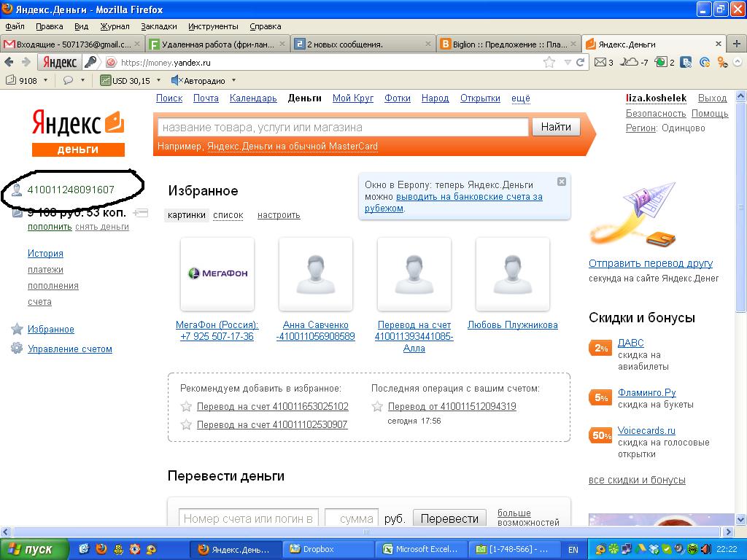Click 'Отправить перевод другу' link
The image size is (747, 560).
coord(651,263)
